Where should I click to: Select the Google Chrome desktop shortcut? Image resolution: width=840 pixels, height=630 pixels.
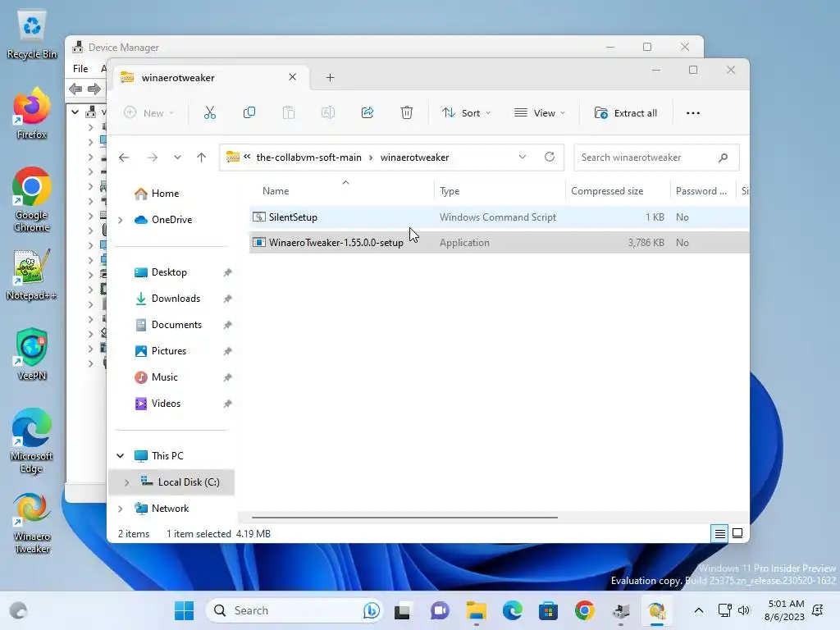click(x=32, y=200)
